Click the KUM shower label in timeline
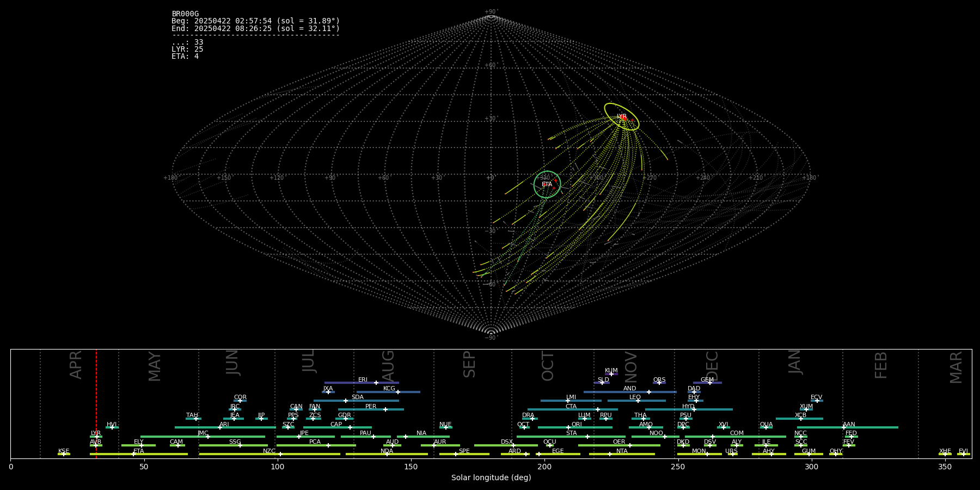Image resolution: width=980 pixels, height=490 pixels. pyautogui.click(x=611, y=371)
